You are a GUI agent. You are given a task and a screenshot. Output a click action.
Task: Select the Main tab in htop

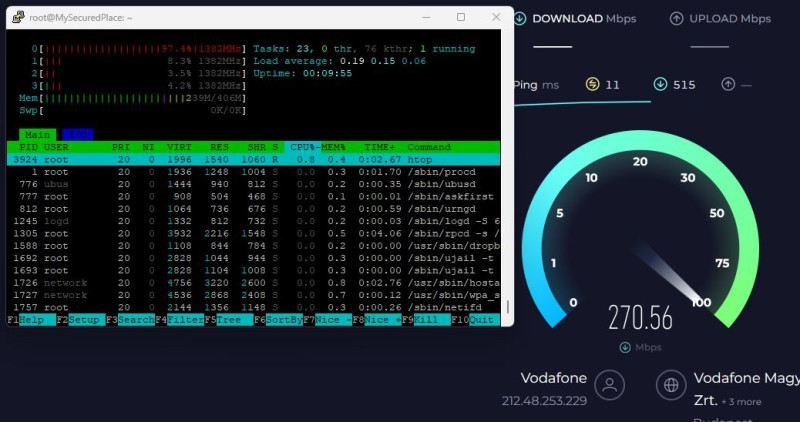tap(38, 135)
